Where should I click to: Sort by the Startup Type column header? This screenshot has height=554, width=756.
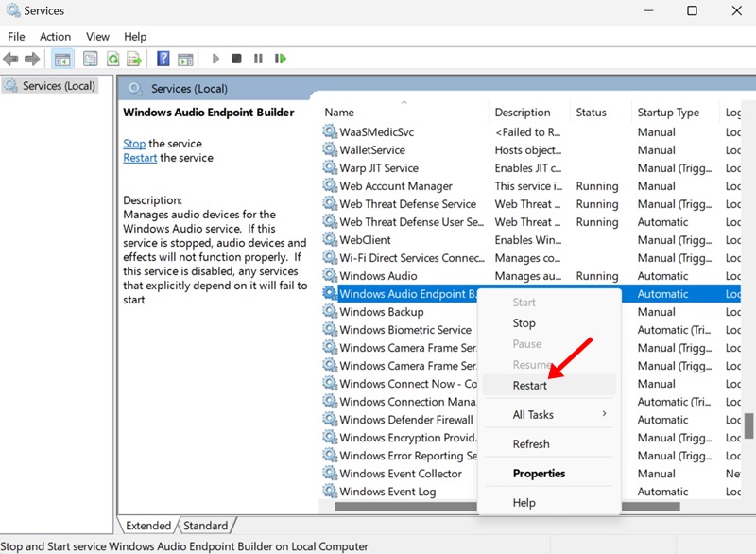coord(675,113)
